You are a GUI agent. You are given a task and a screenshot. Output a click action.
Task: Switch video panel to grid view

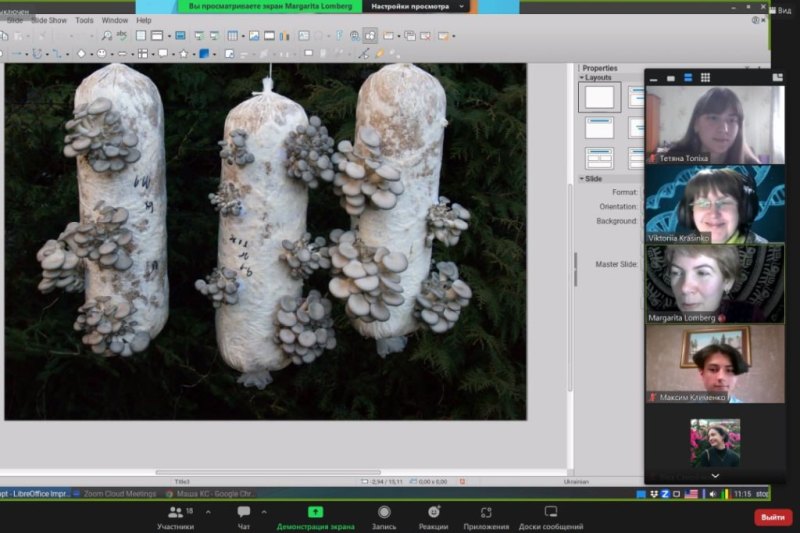click(705, 77)
